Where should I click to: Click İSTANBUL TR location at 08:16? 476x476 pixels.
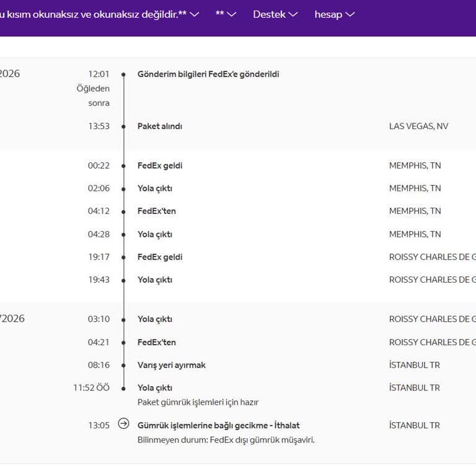coord(415,365)
